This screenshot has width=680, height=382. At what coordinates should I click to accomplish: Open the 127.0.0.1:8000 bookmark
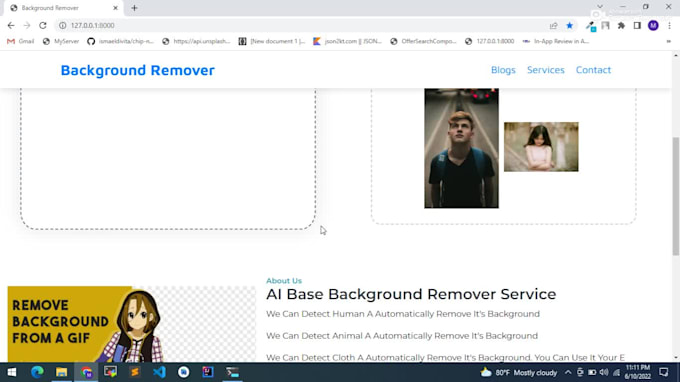click(x=489, y=41)
